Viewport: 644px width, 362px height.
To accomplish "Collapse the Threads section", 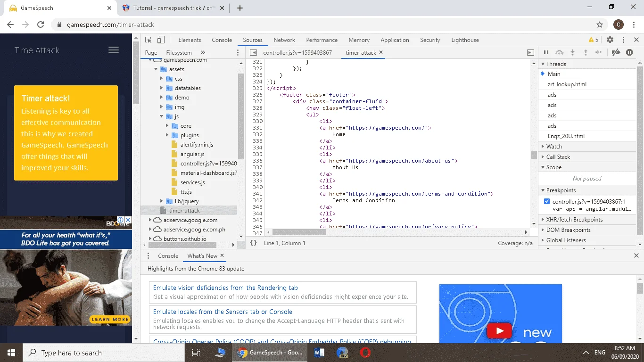I will (543, 64).
